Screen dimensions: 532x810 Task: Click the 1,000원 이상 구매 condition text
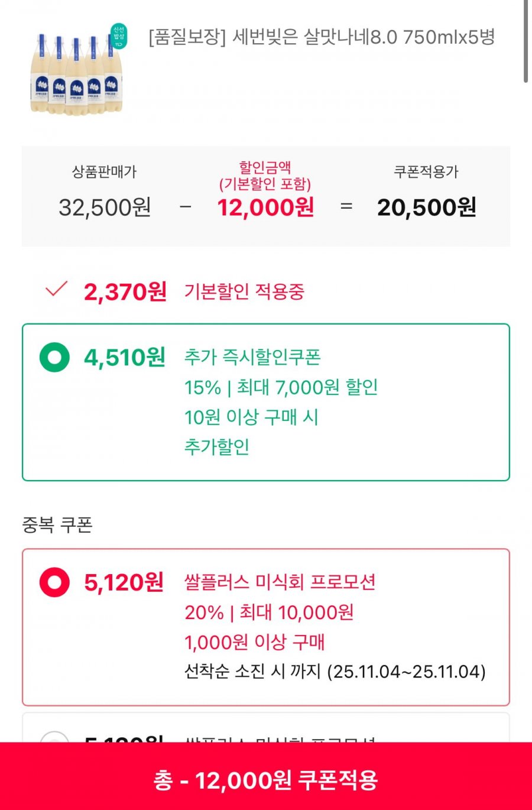point(255,642)
